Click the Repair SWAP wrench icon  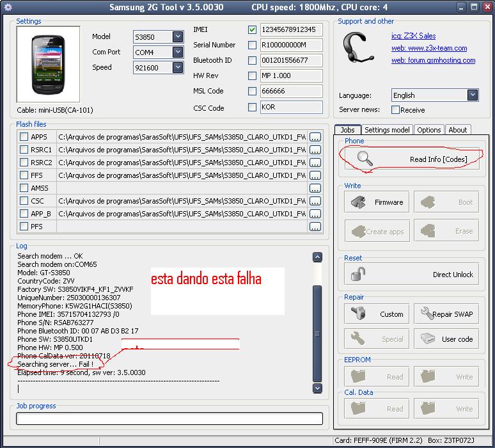click(x=427, y=313)
